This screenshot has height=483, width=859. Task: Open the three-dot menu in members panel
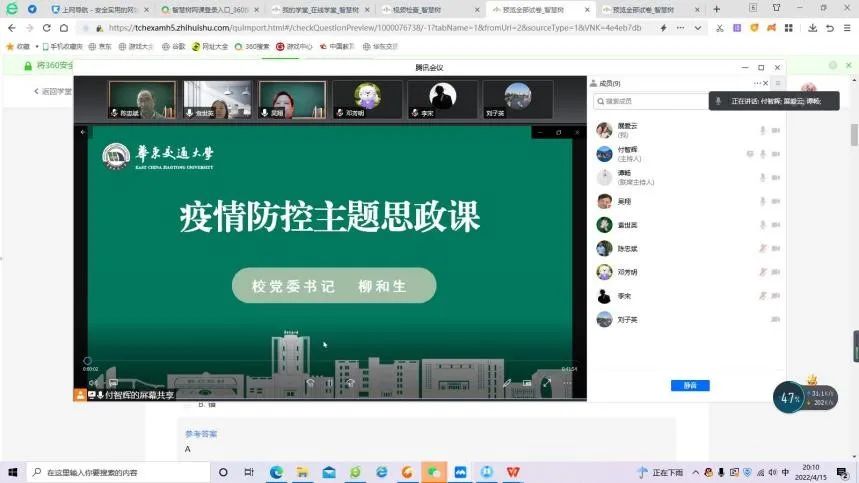pos(758,83)
